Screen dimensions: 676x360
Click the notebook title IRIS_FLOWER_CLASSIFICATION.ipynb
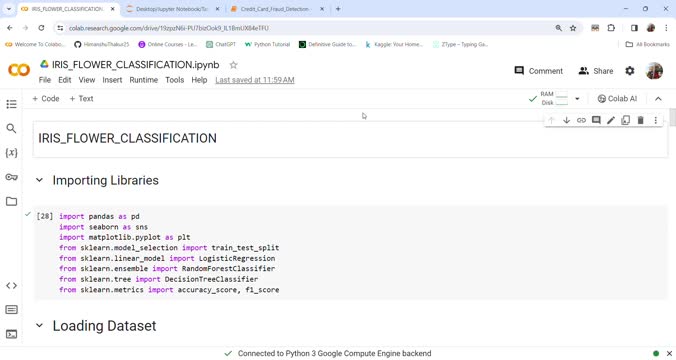click(135, 65)
